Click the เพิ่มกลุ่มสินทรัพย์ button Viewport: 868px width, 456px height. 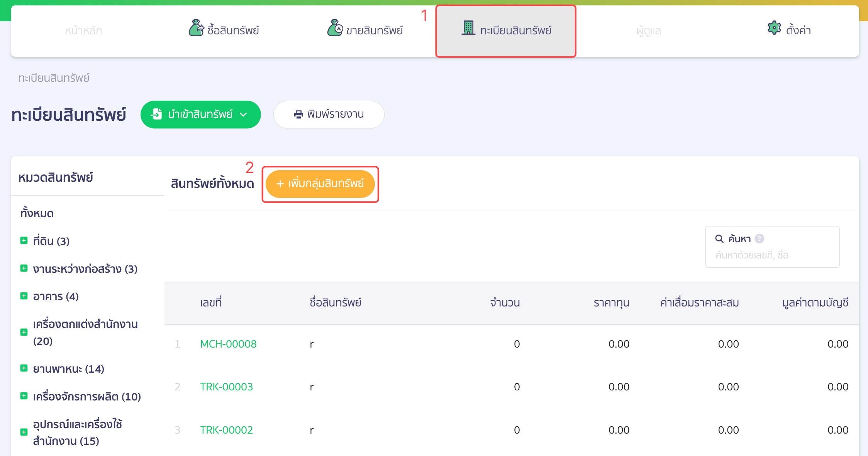pyautogui.click(x=320, y=184)
